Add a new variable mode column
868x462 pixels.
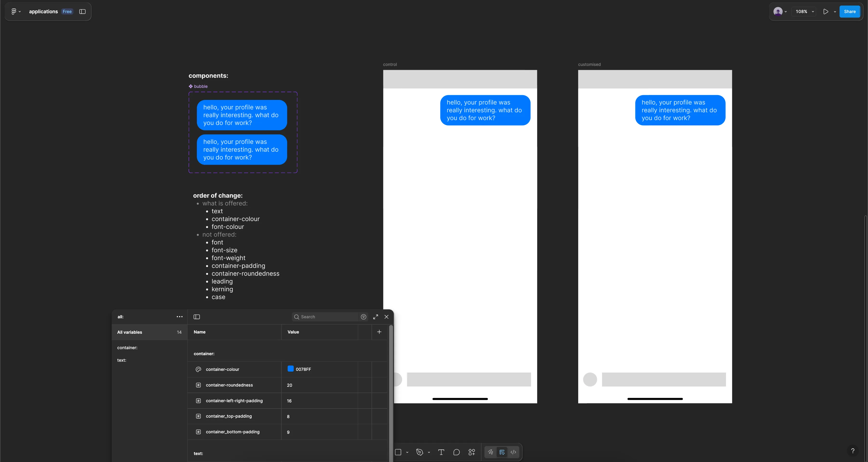[x=379, y=332]
